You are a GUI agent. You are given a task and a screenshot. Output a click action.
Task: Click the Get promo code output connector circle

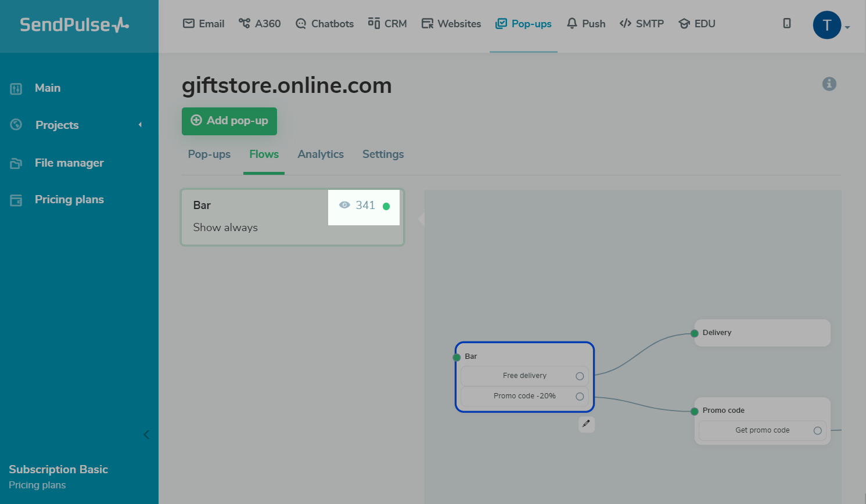coord(818,431)
